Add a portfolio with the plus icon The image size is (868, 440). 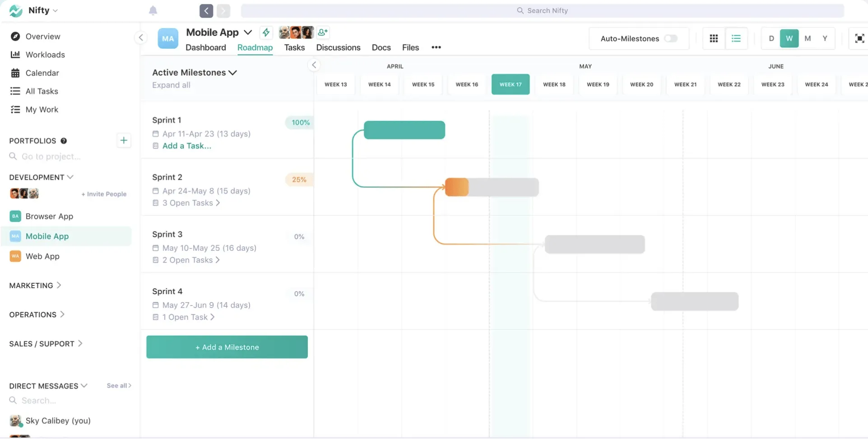pyautogui.click(x=124, y=140)
